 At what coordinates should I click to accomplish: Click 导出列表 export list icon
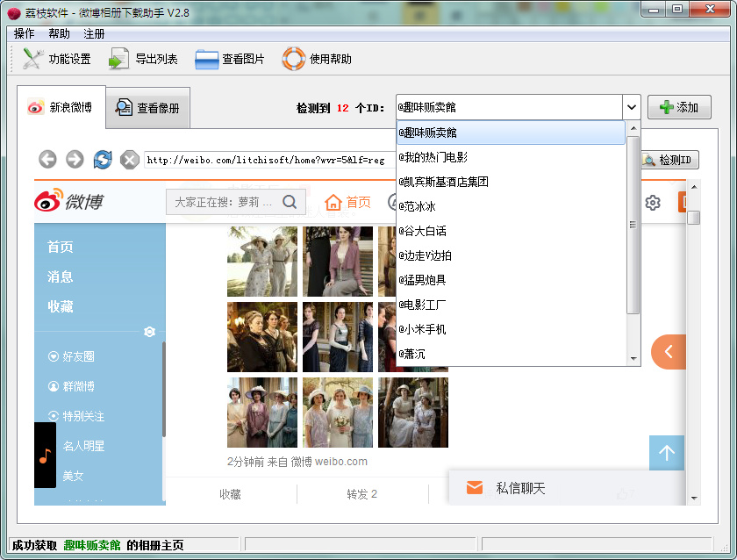[143, 60]
